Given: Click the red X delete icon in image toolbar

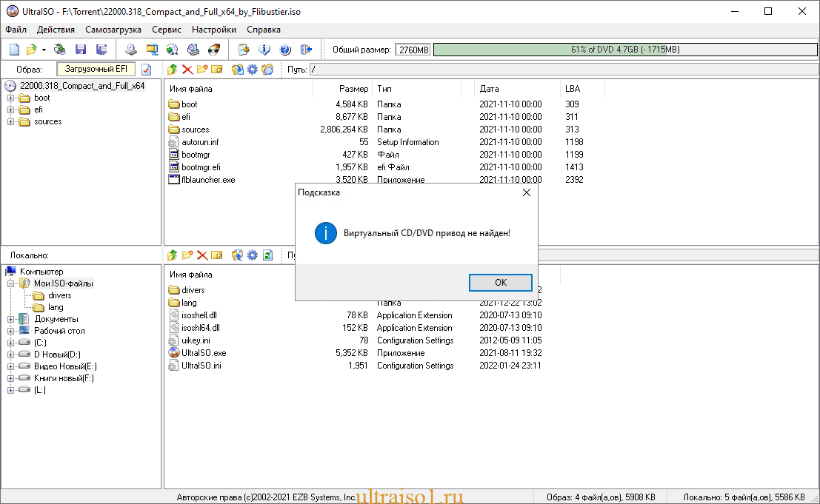Looking at the screenshot, I should (187, 70).
